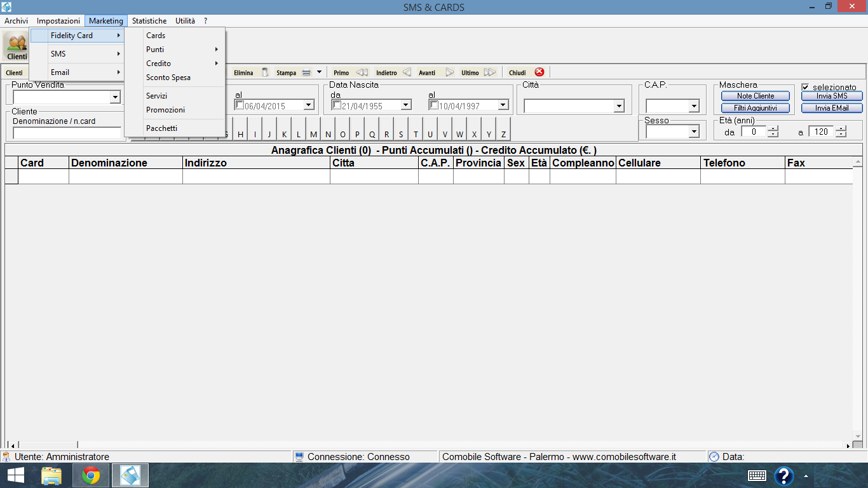Click the Elimina trash can icon
This screenshot has height=488, width=868.
[265, 72]
